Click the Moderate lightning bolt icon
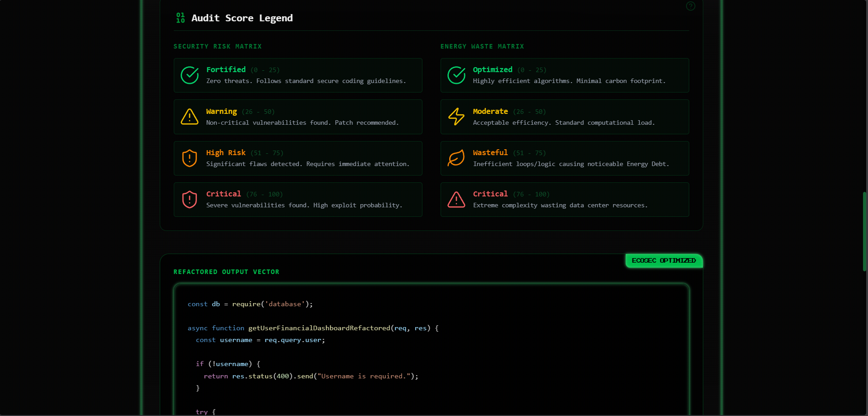 (x=456, y=117)
